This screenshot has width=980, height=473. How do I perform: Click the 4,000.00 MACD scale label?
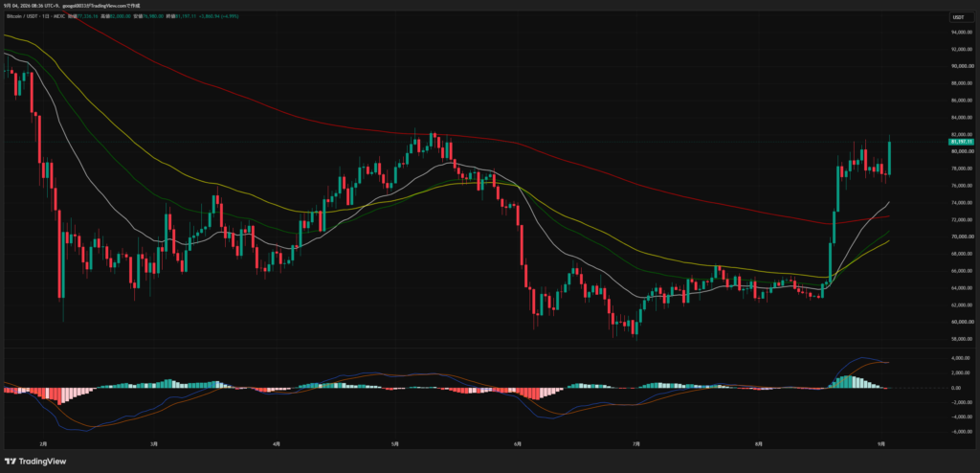[959, 358]
